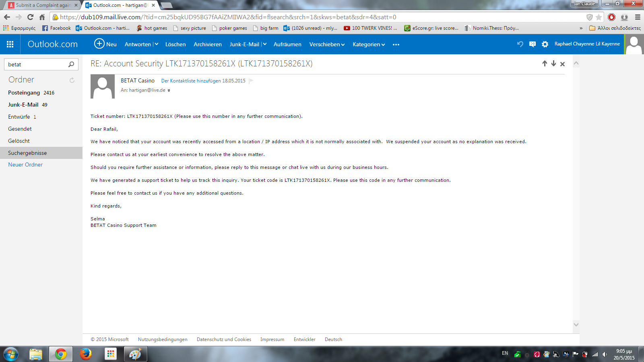Open the Chrome menu hamburger icon

[x=638, y=17]
